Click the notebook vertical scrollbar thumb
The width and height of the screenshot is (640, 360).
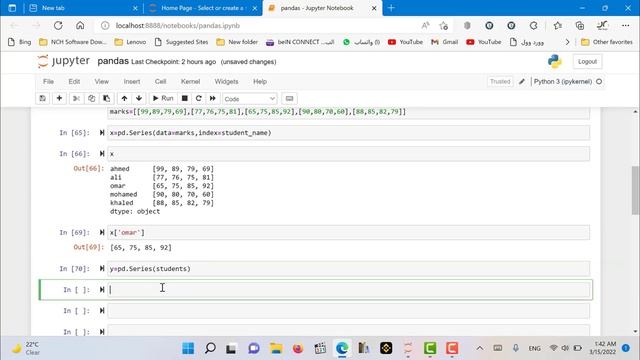tap(635, 190)
